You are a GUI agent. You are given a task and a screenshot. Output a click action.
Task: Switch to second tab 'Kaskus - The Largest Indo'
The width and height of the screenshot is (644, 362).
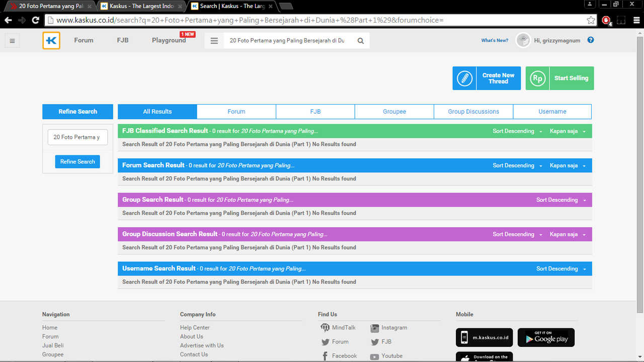click(141, 6)
